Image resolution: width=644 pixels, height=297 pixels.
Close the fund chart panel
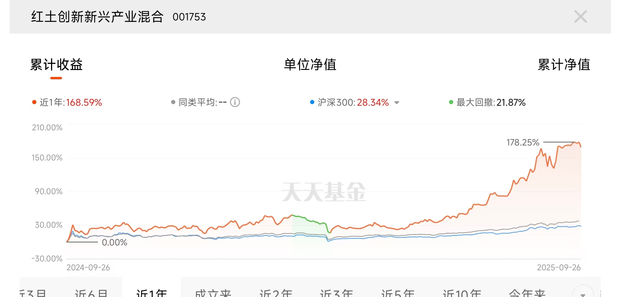click(580, 17)
